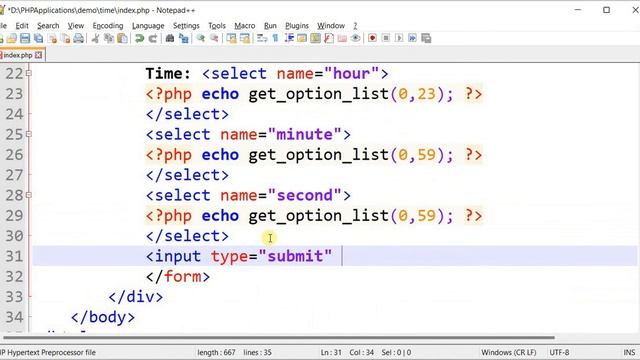
Task: Toggle the INS insert mode indicator
Action: point(629,352)
